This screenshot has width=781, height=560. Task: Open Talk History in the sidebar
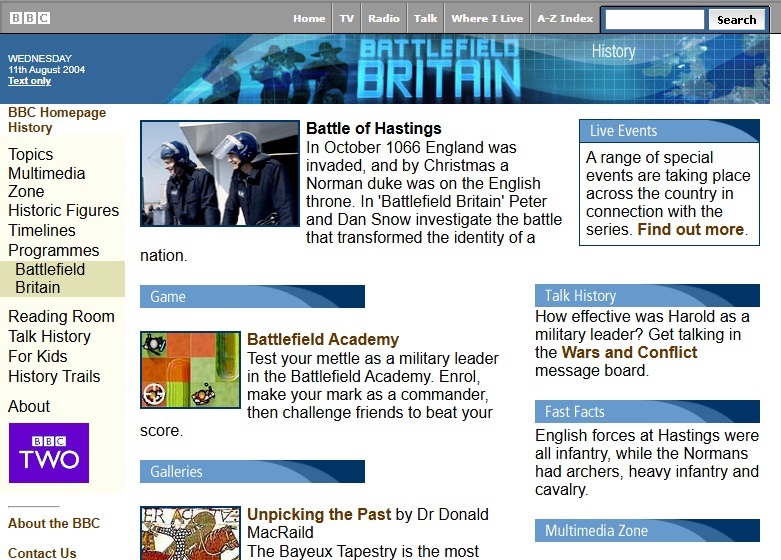click(49, 336)
